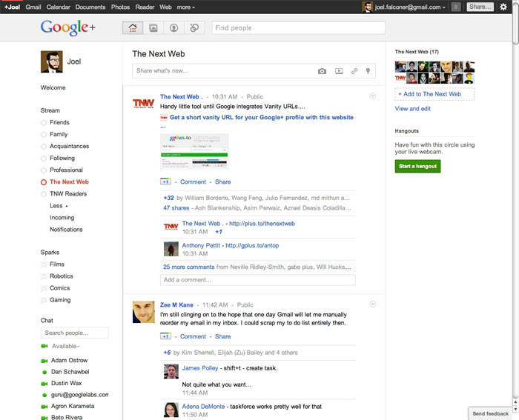The height and width of the screenshot is (420, 519).
Task: Open Web from top bar
Action: pos(165,7)
